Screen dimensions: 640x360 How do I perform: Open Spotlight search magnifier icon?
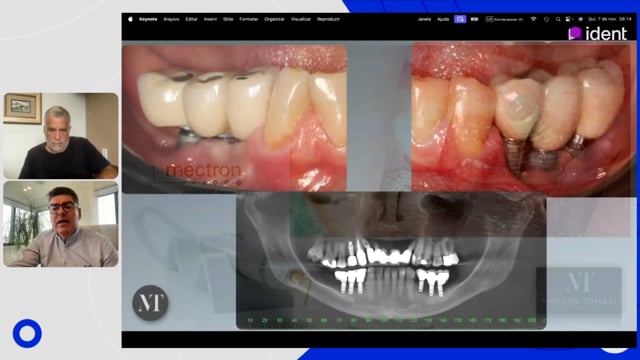click(x=558, y=19)
